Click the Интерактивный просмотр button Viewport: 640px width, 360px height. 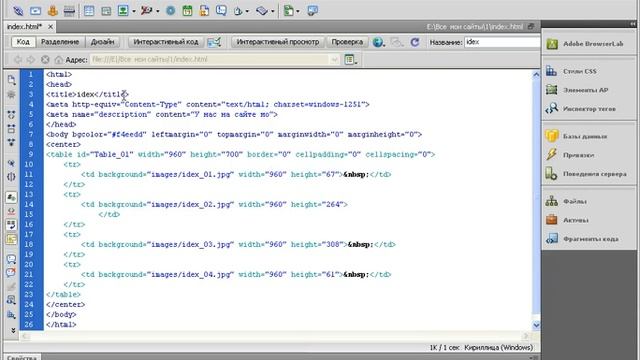pyautogui.click(x=278, y=42)
